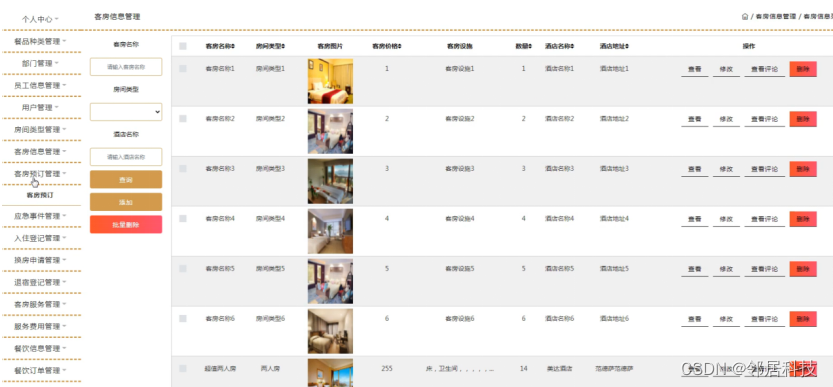
Task: Click the 酒店地址3 address cell
Action: (x=614, y=169)
